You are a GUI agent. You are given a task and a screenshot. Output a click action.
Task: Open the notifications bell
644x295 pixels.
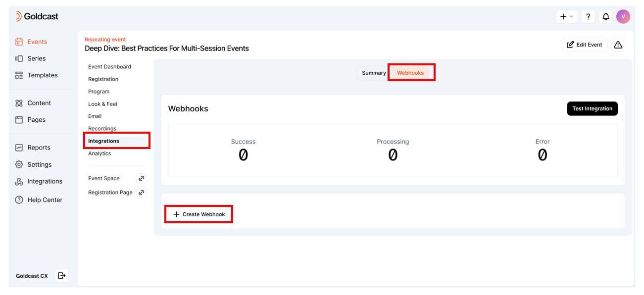tap(606, 16)
